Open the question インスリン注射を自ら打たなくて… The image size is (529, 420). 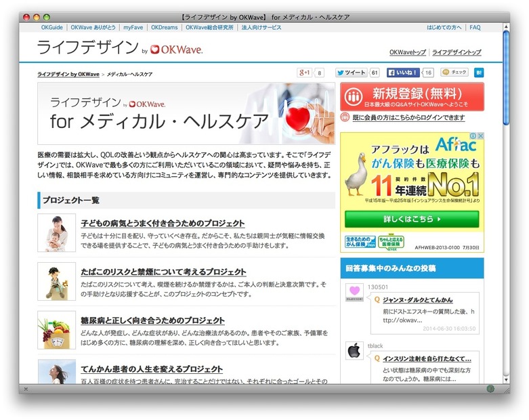click(x=427, y=358)
